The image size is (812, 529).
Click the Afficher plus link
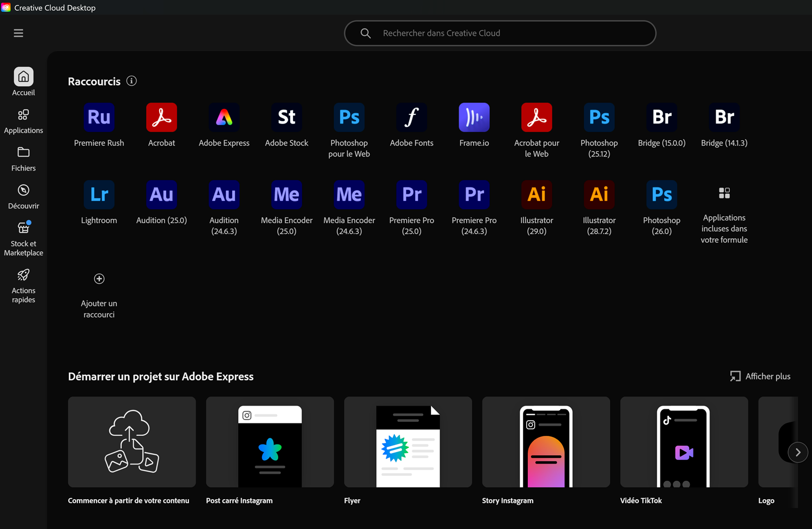click(x=760, y=376)
